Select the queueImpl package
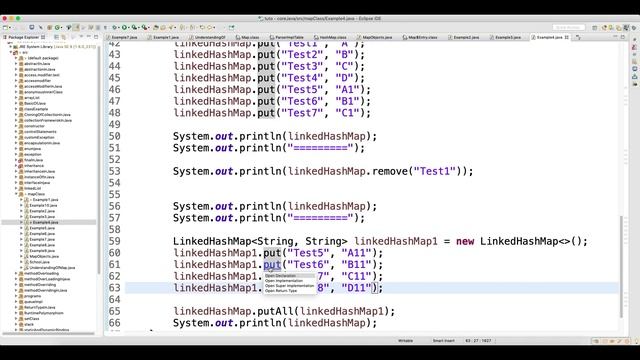This screenshot has height=360, width=640. 32,302
